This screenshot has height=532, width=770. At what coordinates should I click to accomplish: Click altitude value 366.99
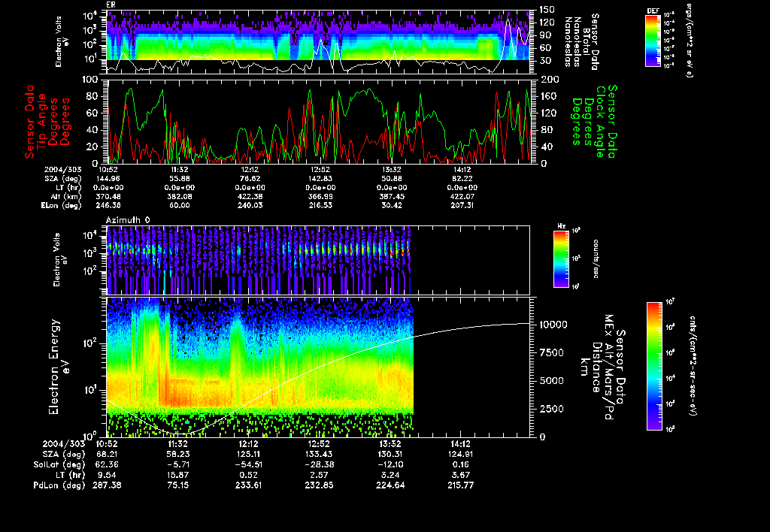click(x=320, y=197)
